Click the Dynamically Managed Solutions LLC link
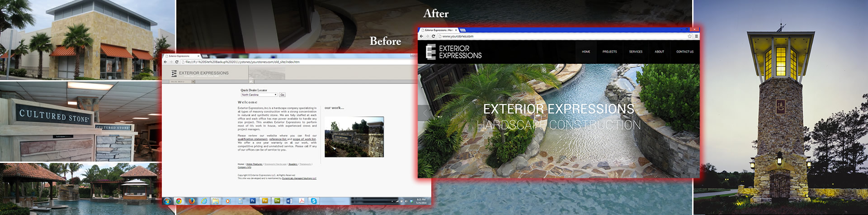 [x=299, y=178]
